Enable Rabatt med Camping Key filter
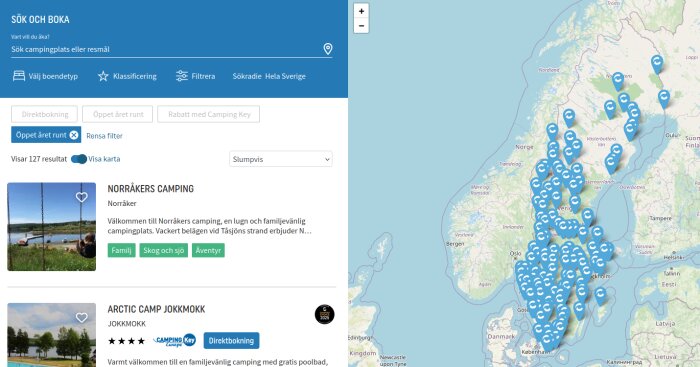The height and width of the screenshot is (367, 700). click(x=209, y=114)
